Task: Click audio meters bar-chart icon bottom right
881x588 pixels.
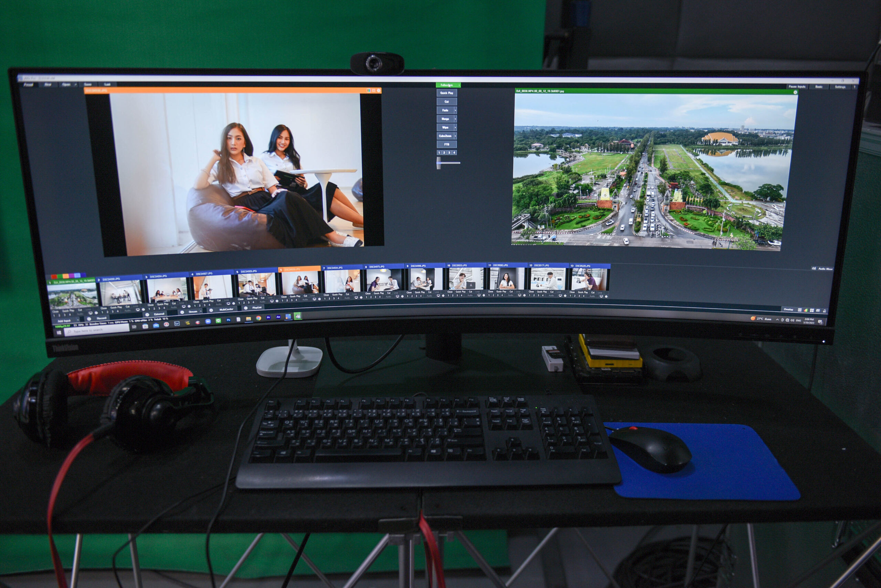Action: (806, 310)
